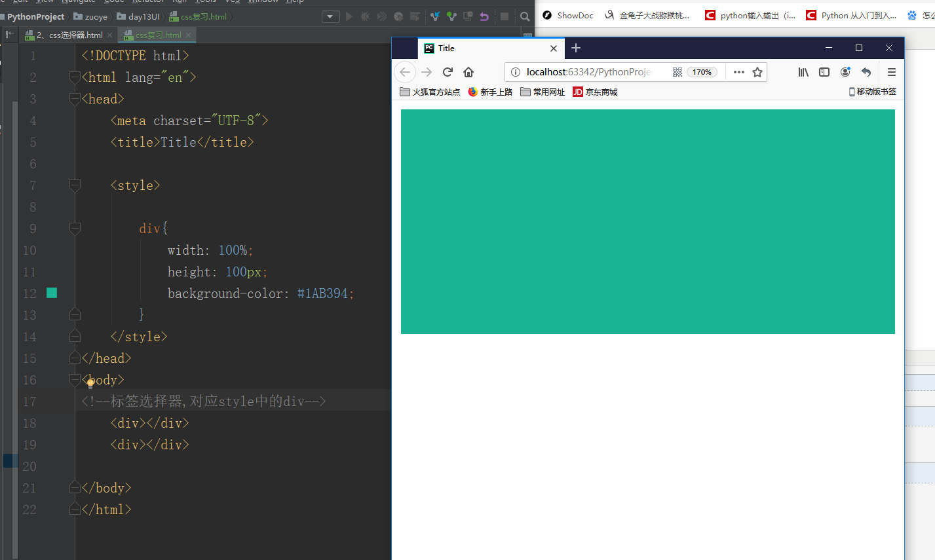Click the QR code icon in address bar

pyautogui.click(x=677, y=72)
